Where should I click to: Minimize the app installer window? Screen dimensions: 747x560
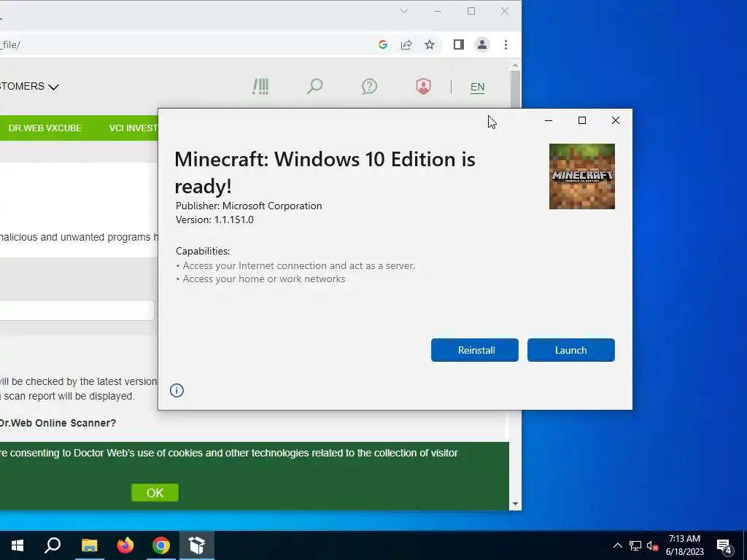coord(549,120)
